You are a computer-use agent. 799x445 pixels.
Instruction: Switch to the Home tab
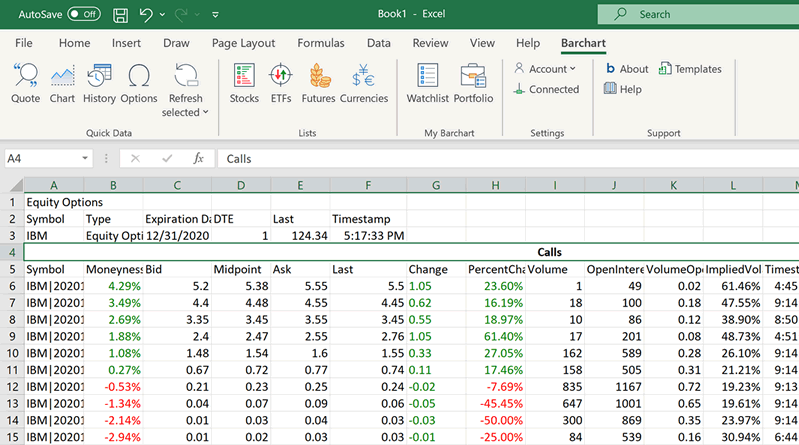[x=74, y=43]
